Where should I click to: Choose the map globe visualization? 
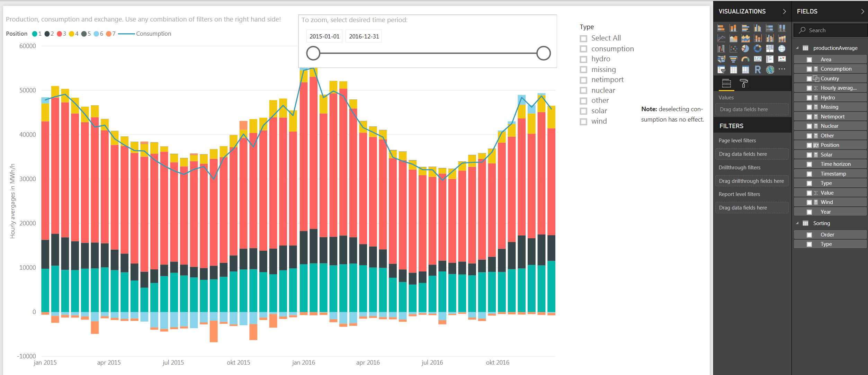click(x=782, y=49)
